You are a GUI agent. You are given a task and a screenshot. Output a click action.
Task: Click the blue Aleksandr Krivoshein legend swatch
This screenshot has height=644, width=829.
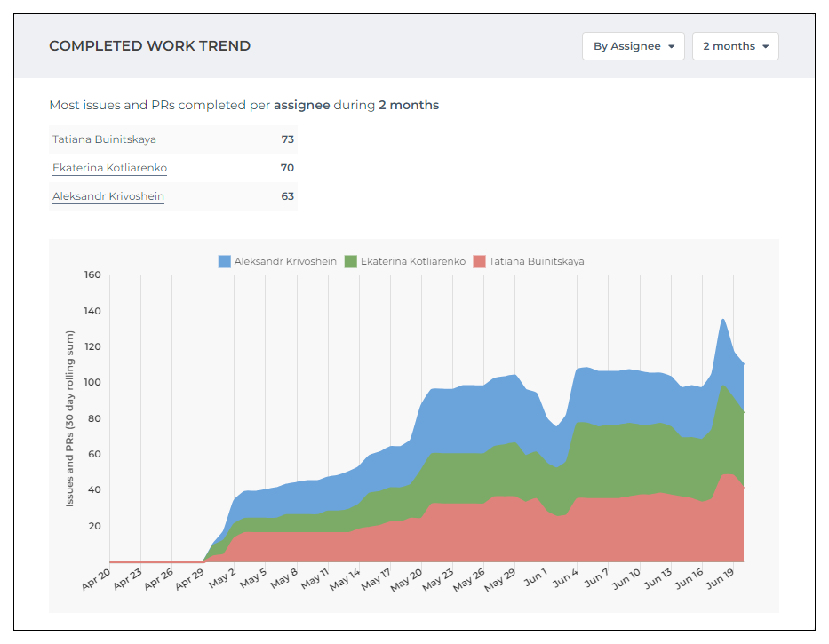[x=224, y=261]
